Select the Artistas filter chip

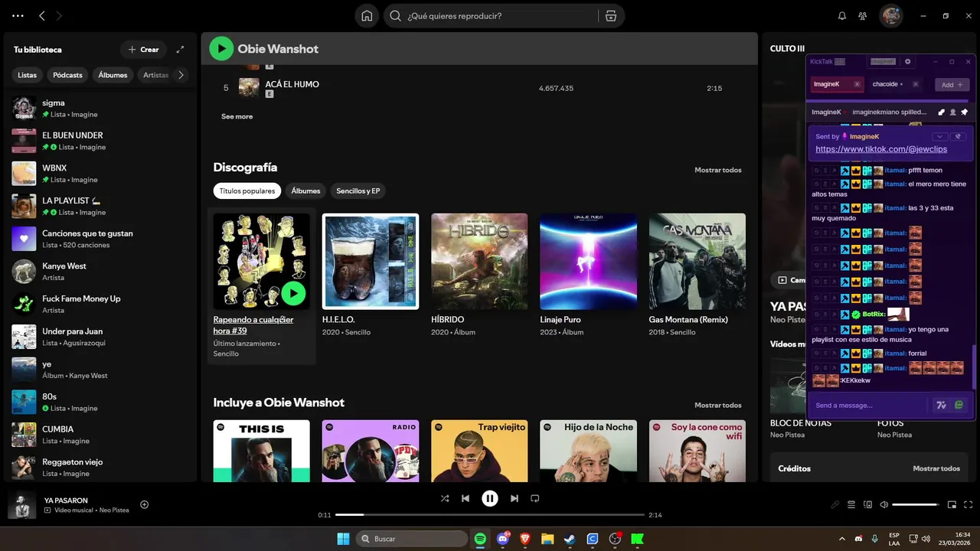click(155, 75)
